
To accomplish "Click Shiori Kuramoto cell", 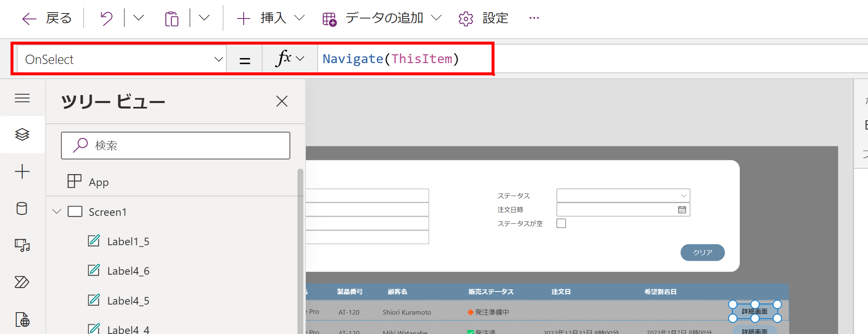I will [407, 312].
